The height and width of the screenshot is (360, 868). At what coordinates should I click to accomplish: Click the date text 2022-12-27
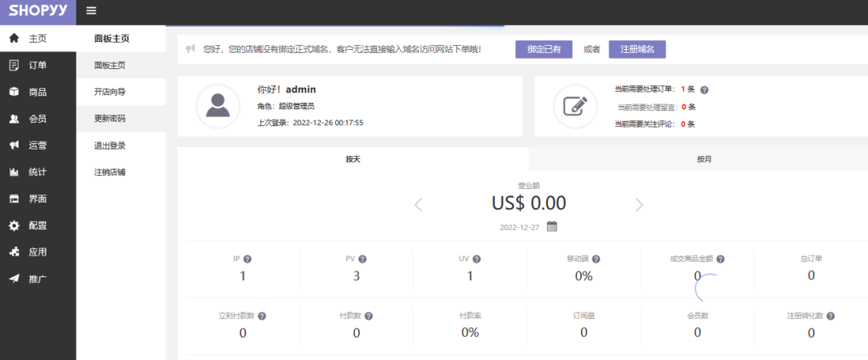click(519, 227)
